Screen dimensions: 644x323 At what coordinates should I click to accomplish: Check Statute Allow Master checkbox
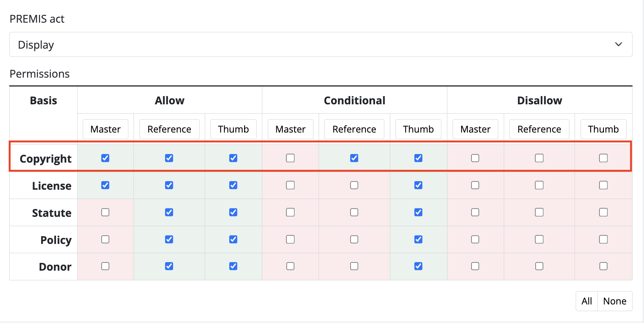[105, 212]
